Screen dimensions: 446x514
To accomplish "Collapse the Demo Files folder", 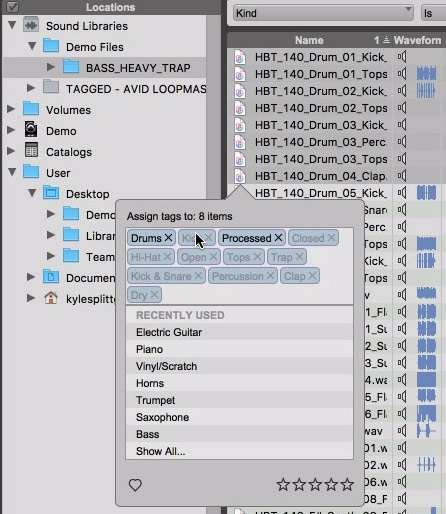I will pyautogui.click(x=32, y=46).
